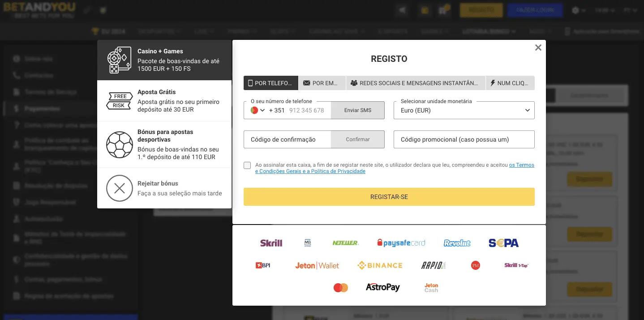Switch to the POR EMAIL registration tab
This screenshot has width=644, height=320.
[x=322, y=83]
